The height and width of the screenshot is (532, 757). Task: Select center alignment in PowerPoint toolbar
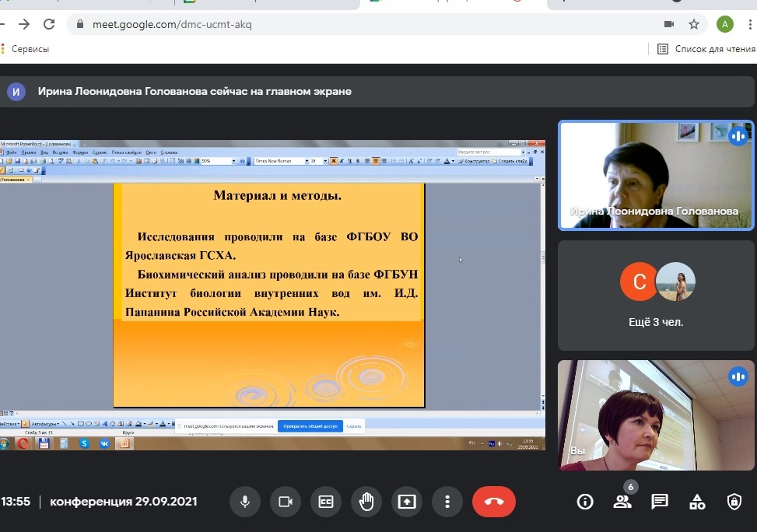(376, 161)
